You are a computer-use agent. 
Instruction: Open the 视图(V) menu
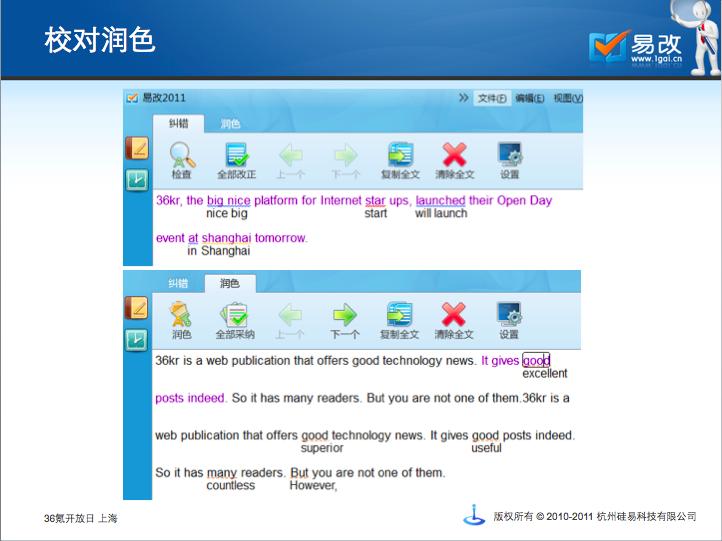[568, 98]
